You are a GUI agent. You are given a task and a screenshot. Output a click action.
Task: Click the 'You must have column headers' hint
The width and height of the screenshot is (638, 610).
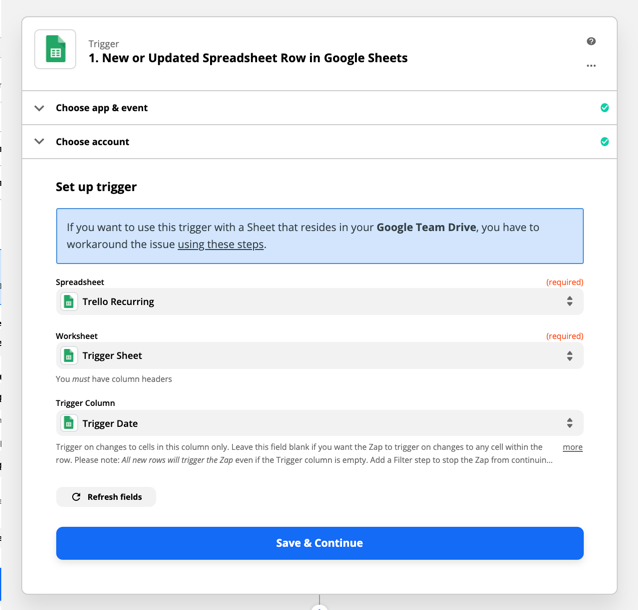point(114,379)
